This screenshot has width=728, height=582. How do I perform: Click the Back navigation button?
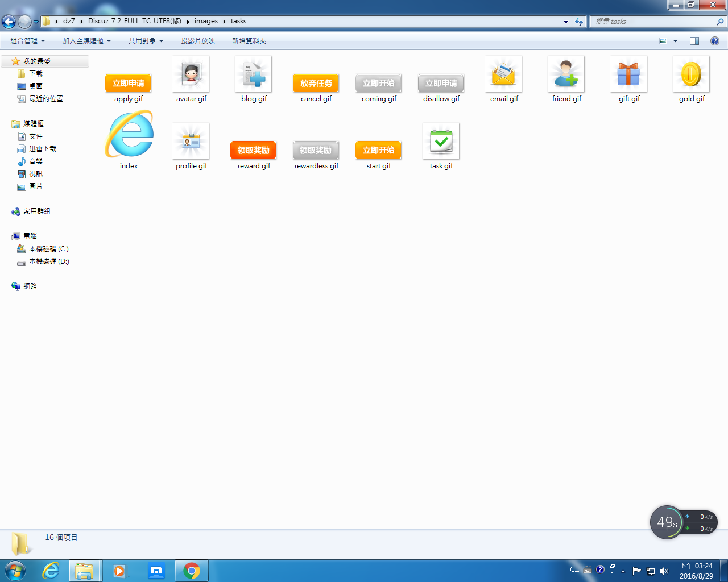point(9,22)
